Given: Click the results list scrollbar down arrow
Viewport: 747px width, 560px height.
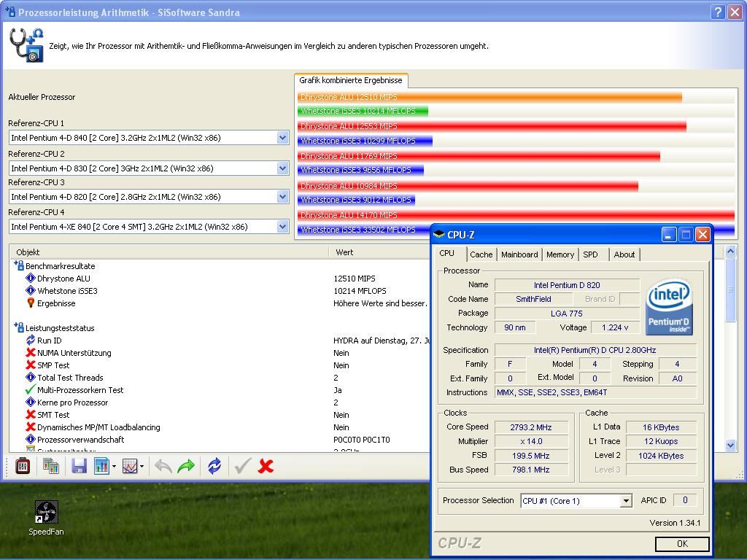Looking at the screenshot, I should [729, 446].
